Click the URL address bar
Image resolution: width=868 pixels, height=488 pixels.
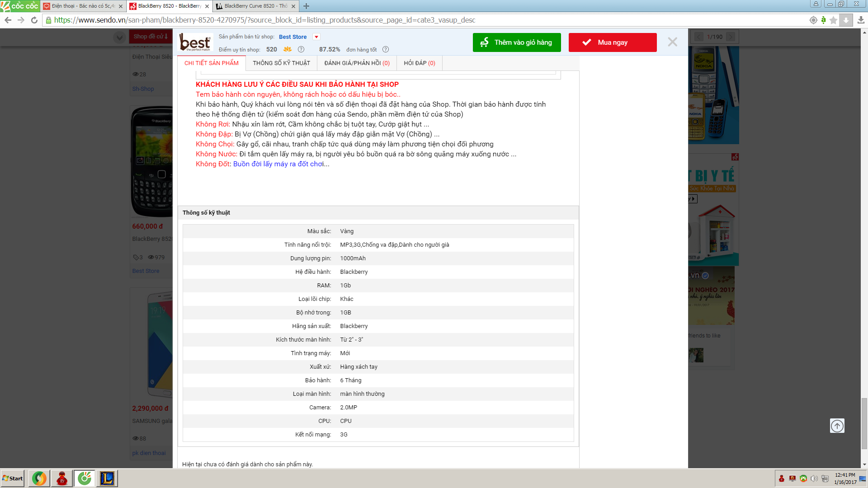[425, 20]
